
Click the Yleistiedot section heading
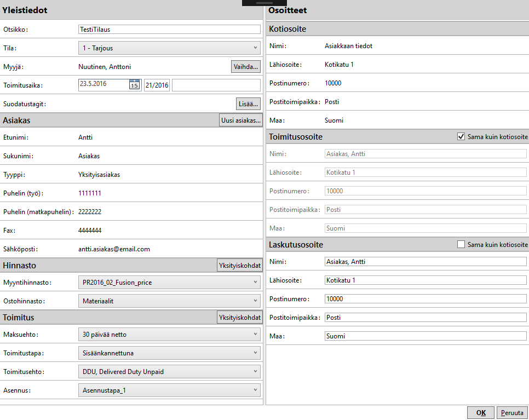pos(25,10)
